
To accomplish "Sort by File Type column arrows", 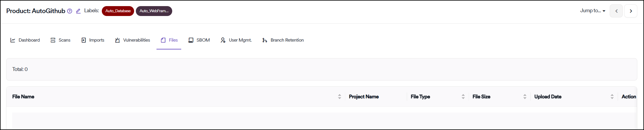I will click(x=463, y=97).
